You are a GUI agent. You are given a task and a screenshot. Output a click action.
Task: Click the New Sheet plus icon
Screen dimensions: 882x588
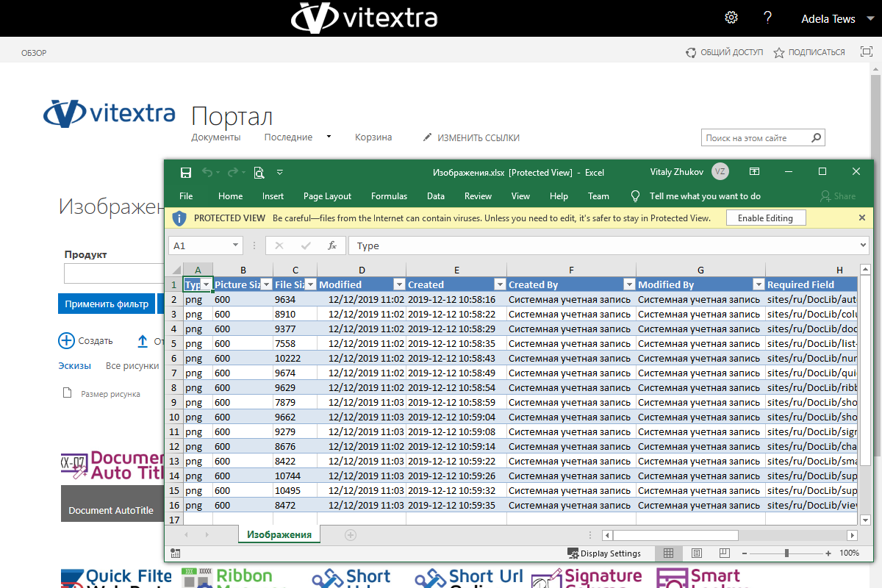(x=351, y=535)
